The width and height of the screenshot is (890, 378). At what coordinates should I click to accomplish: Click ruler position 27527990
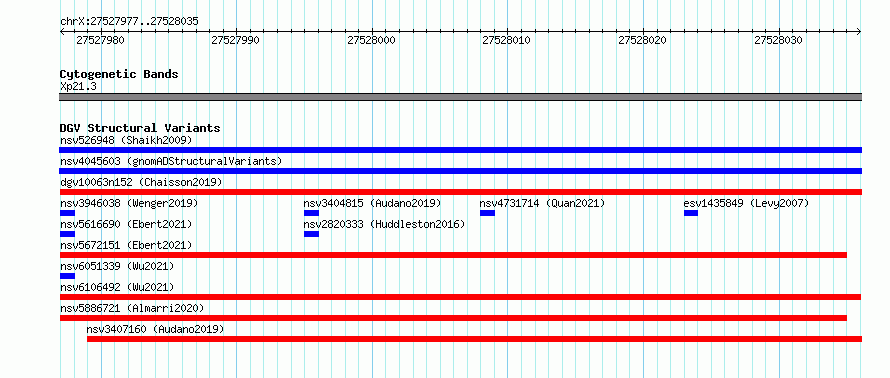pos(236,40)
